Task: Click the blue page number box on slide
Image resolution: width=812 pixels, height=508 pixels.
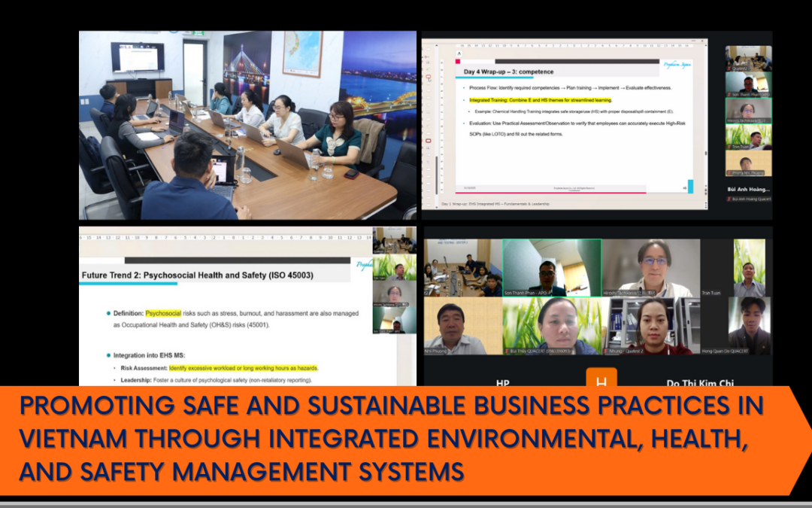Action: [x=689, y=186]
